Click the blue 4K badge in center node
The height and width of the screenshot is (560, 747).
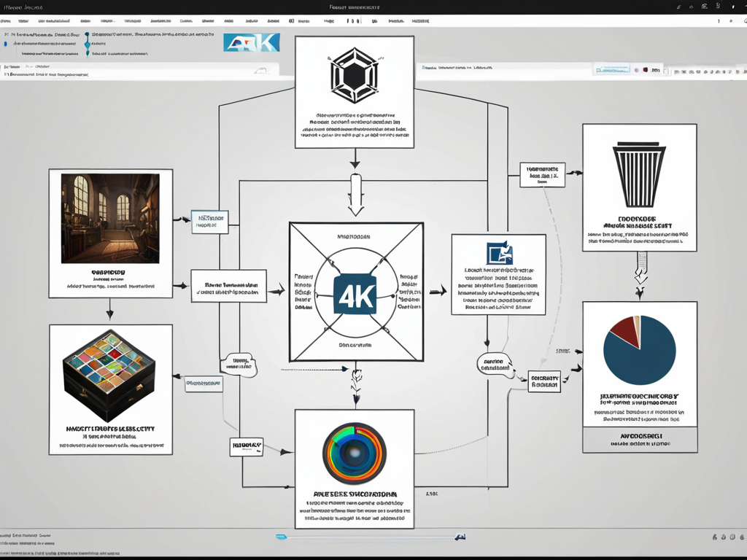(355, 293)
